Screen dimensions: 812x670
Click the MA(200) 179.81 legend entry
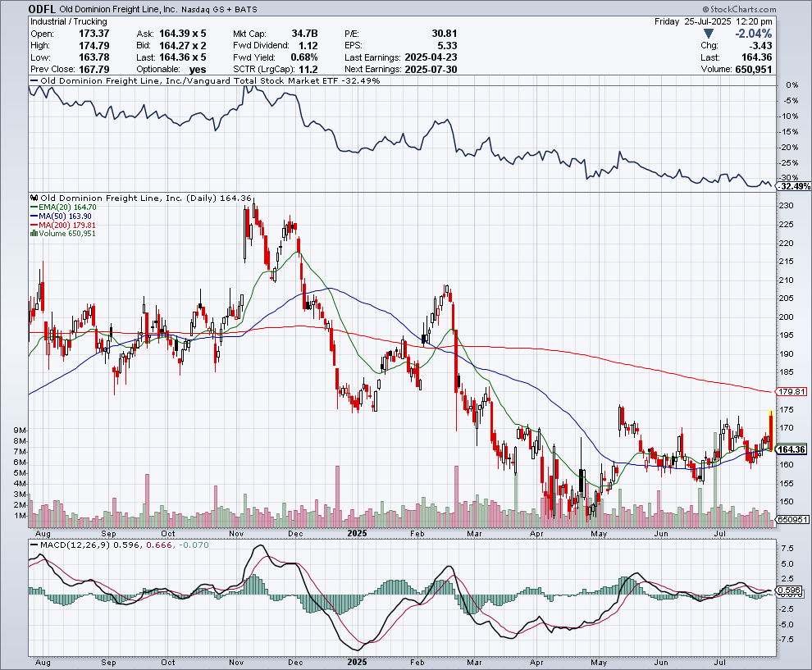point(62,226)
